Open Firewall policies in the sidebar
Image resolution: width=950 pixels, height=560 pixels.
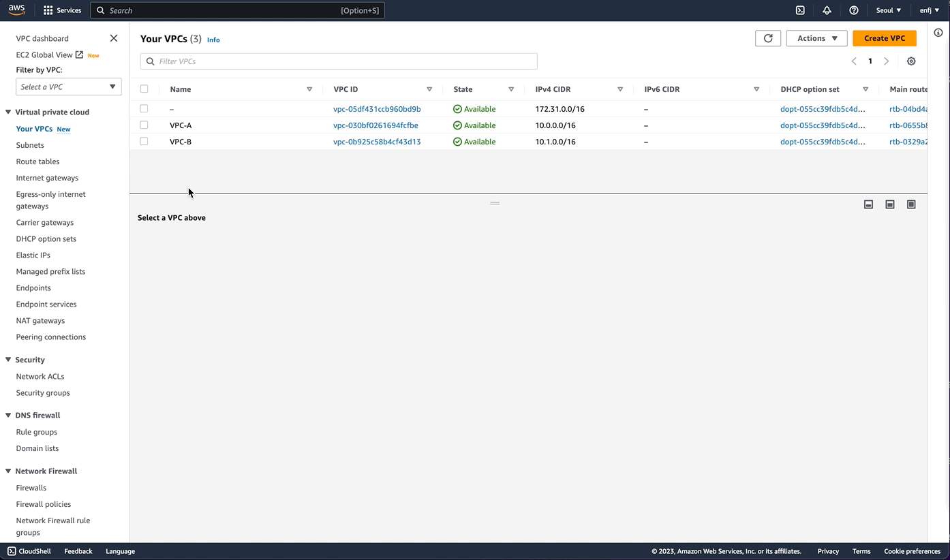(44, 504)
